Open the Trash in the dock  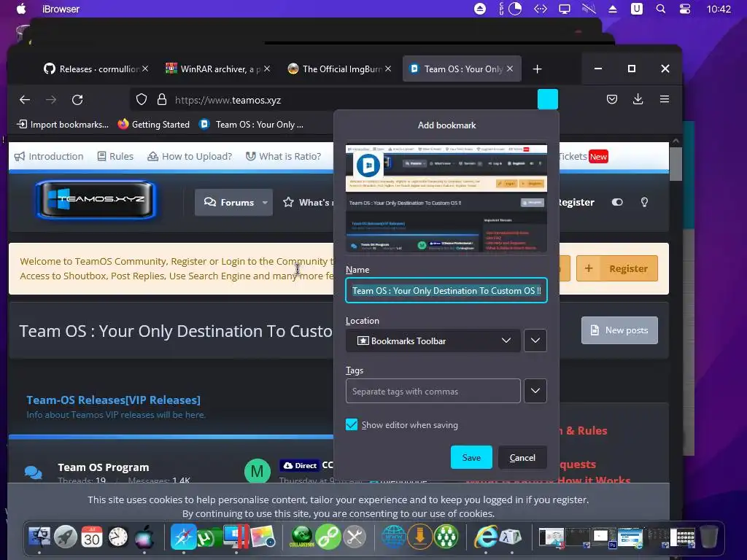708,537
